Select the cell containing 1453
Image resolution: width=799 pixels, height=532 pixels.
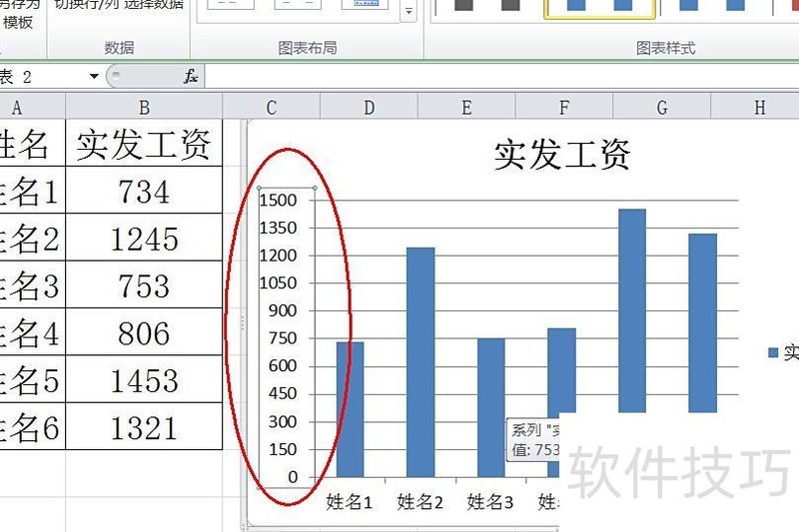tap(144, 379)
